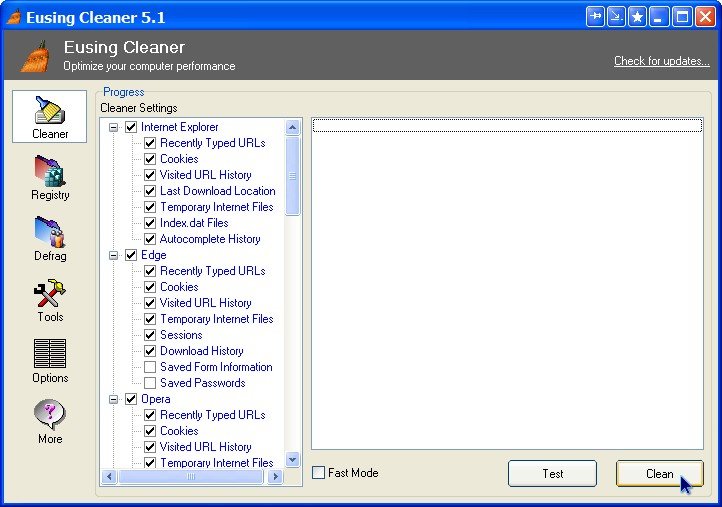Open the Defrag section icon

click(x=50, y=232)
